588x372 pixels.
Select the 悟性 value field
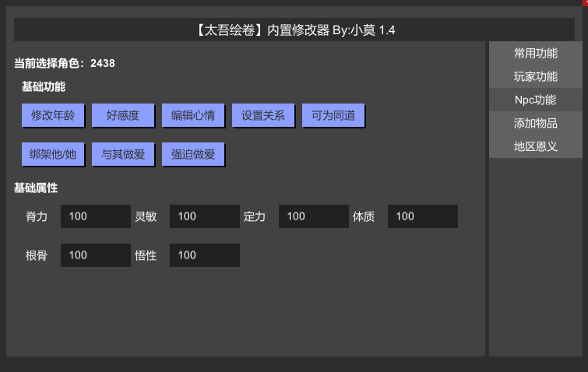tap(205, 255)
